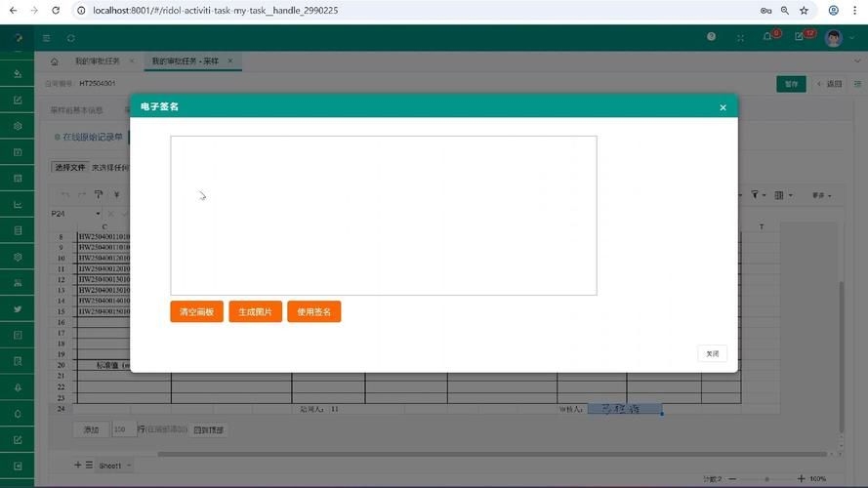Click the refresh icon in the top bar
This screenshot has height=488, width=868.
71,38
